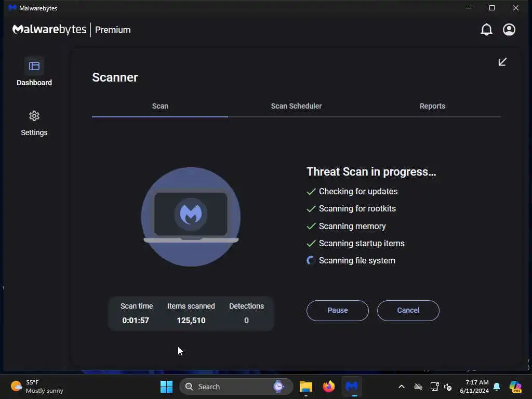
Task: Click the file system scanning spinner
Action: (x=311, y=261)
